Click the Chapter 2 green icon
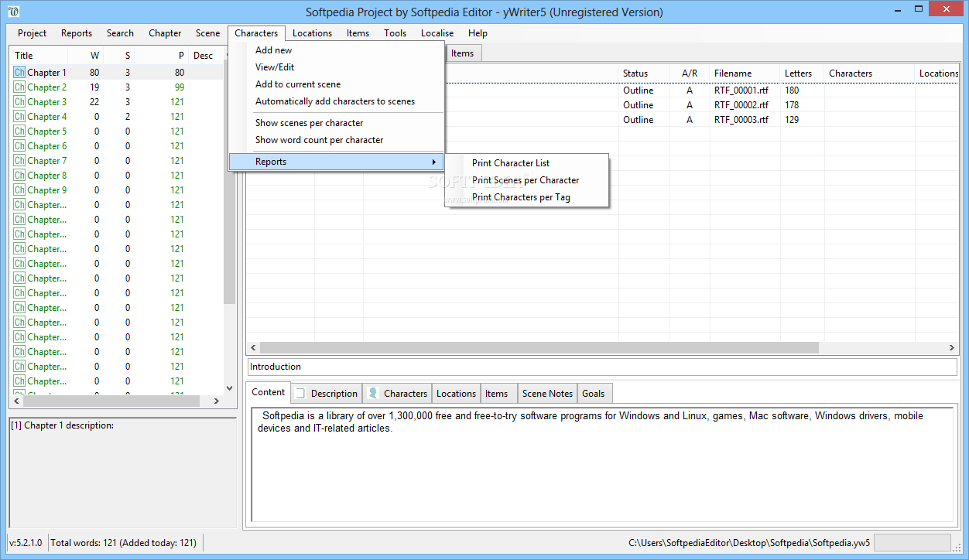Image resolution: width=969 pixels, height=560 pixels. click(x=19, y=87)
